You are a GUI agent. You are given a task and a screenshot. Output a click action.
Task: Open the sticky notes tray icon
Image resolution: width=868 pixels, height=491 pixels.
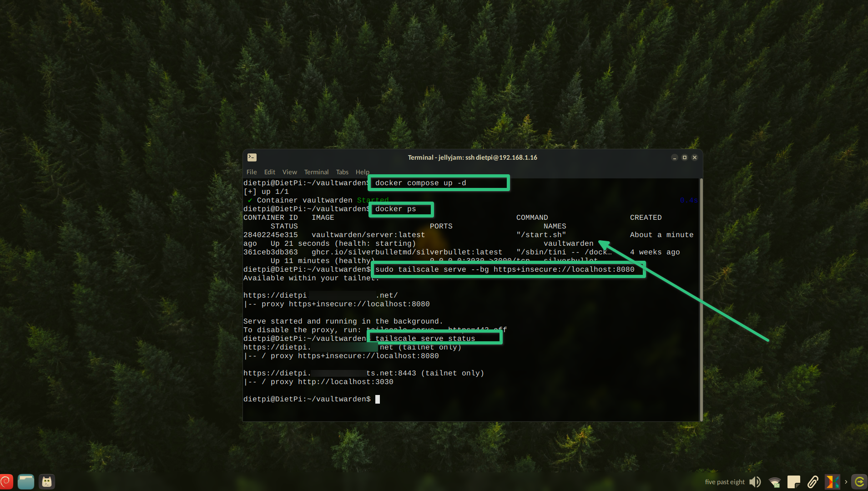(794, 482)
